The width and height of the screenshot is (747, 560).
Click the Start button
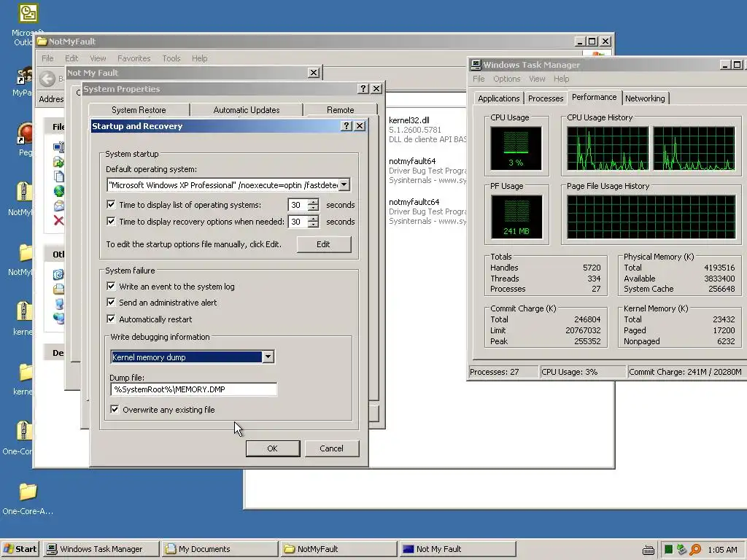[20, 549]
